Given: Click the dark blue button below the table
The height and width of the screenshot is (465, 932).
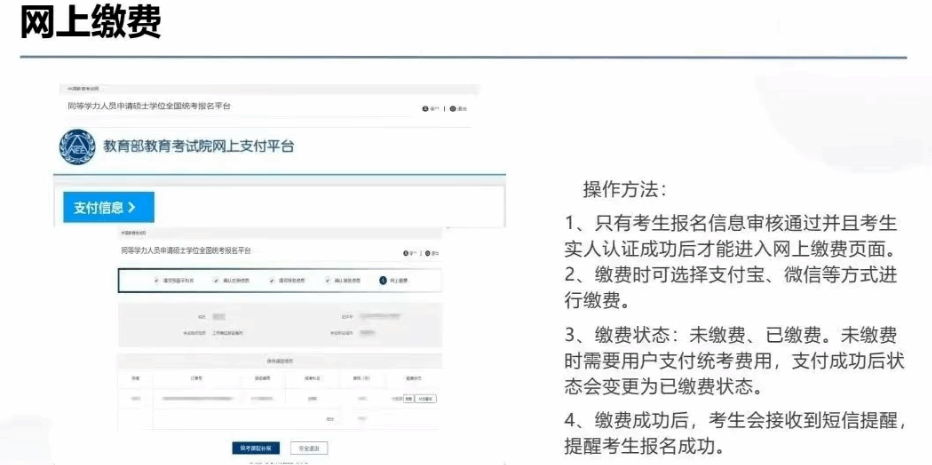Looking at the screenshot, I should point(257,448).
